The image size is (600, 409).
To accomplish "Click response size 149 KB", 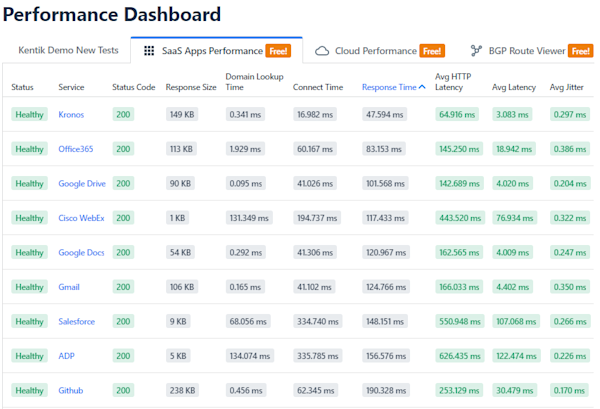I will 182,114.
